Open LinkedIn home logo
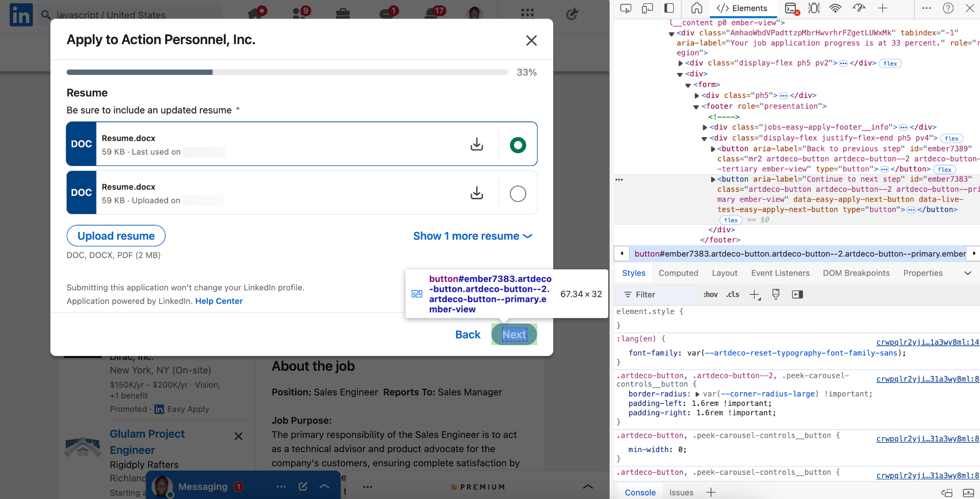The image size is (980, 499). coord(21,15)
